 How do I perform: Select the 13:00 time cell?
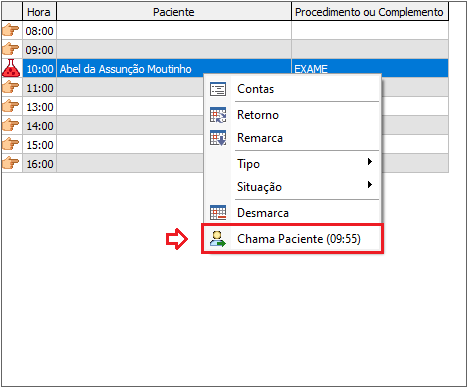[x=39, y=107]
